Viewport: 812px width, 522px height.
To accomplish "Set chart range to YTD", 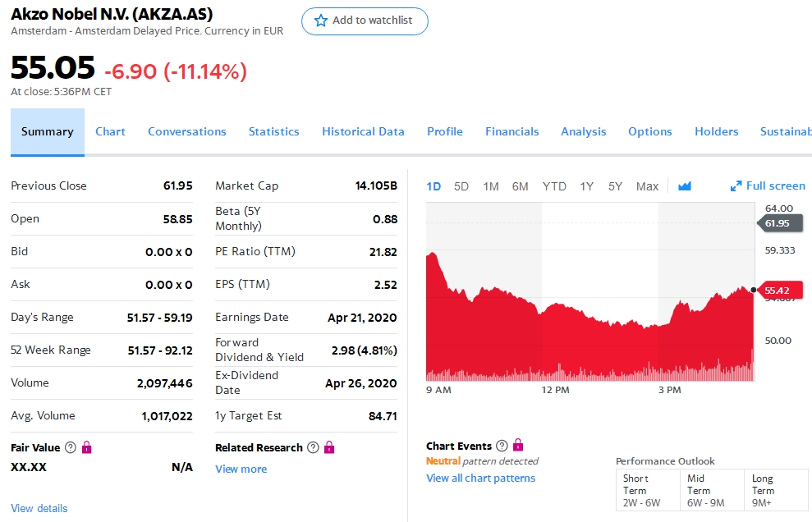I will tap(554, 186).
